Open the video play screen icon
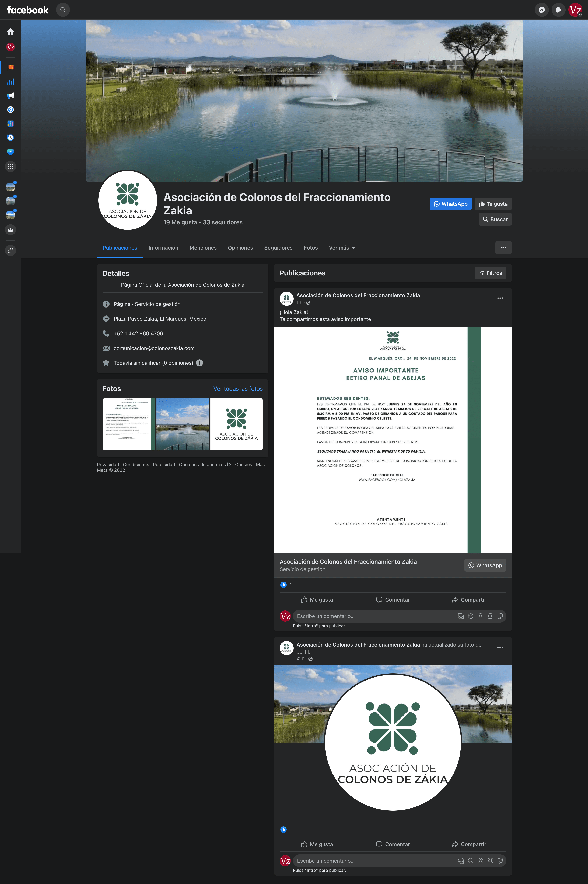This screenshot has width=588, height=884. coord(10,152)
